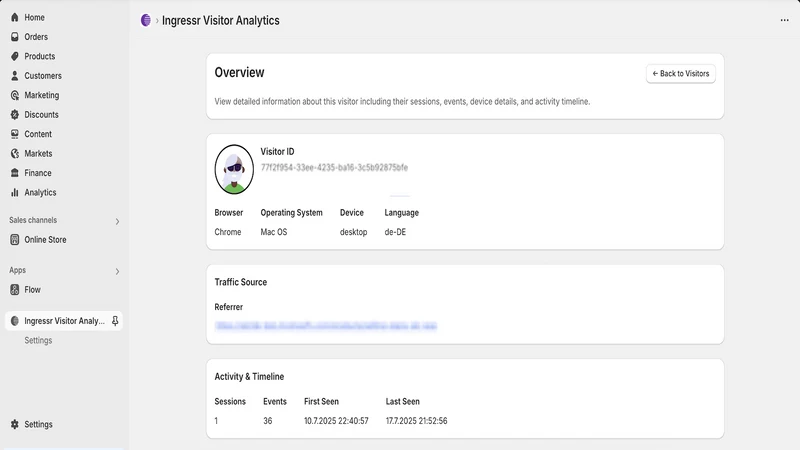800x450 pixels.
Task: Click the Settings gear icon
Action: tap(14, 424)
